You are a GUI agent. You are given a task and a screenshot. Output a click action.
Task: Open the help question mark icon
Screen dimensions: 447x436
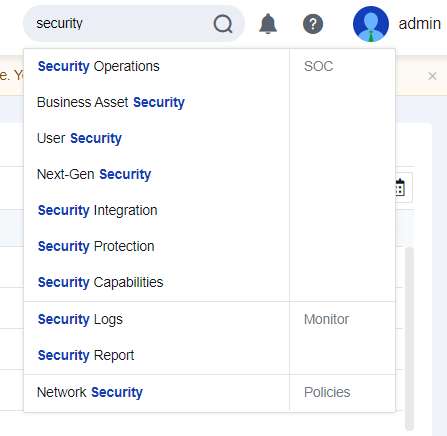pyautogui.click(x=313, y=24)
